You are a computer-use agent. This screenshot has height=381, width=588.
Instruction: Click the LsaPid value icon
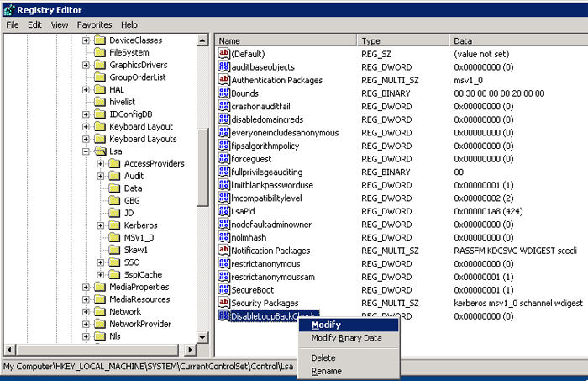click(x=224, y=211)
